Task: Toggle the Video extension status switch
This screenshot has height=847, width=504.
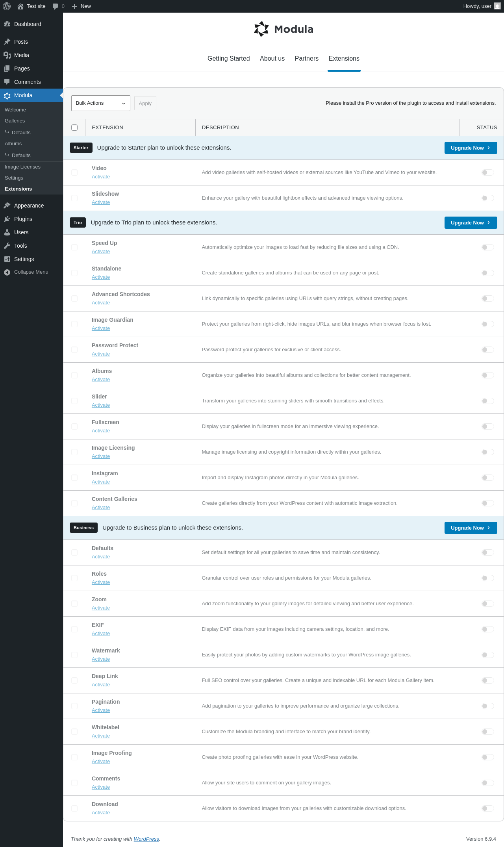Action: 487,172
